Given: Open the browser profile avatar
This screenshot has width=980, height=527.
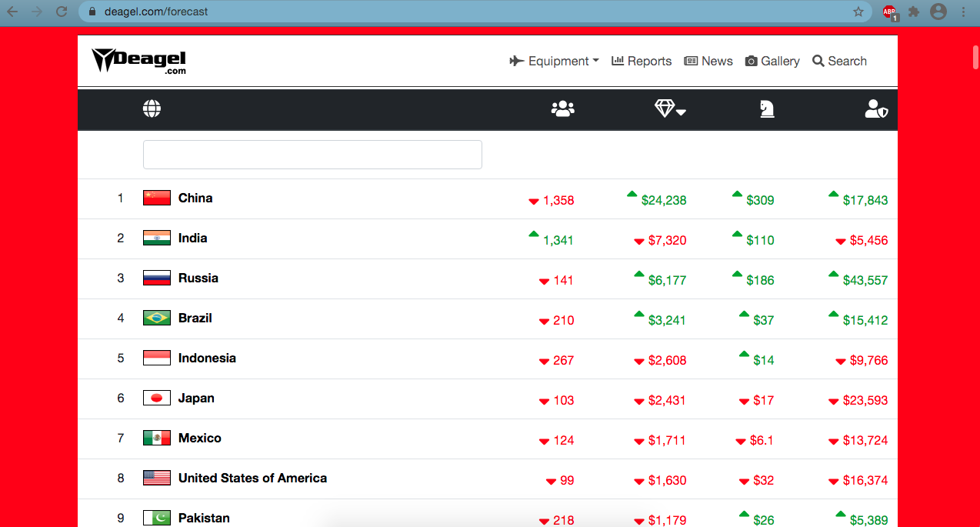Looking at the screenshot, I should 938,12.
